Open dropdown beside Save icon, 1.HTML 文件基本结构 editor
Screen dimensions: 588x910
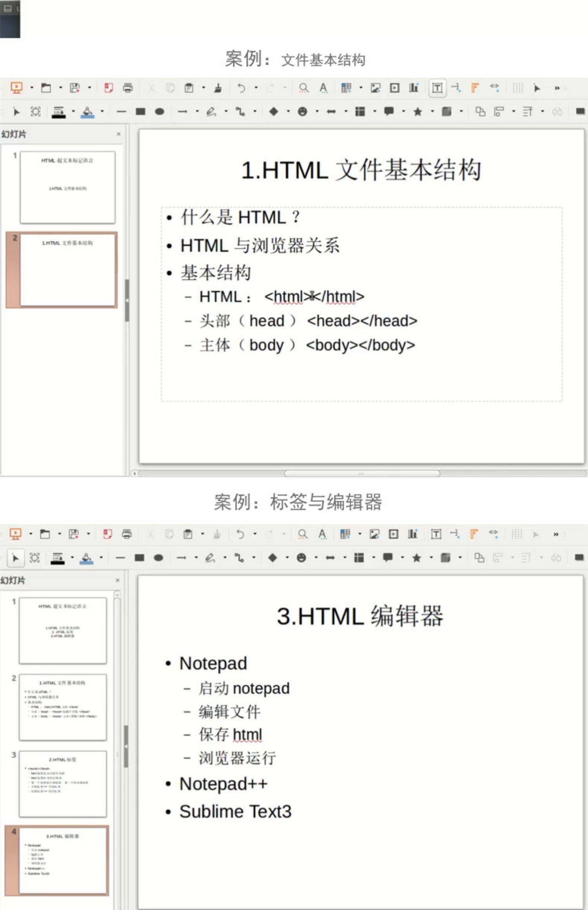[89, 88]
